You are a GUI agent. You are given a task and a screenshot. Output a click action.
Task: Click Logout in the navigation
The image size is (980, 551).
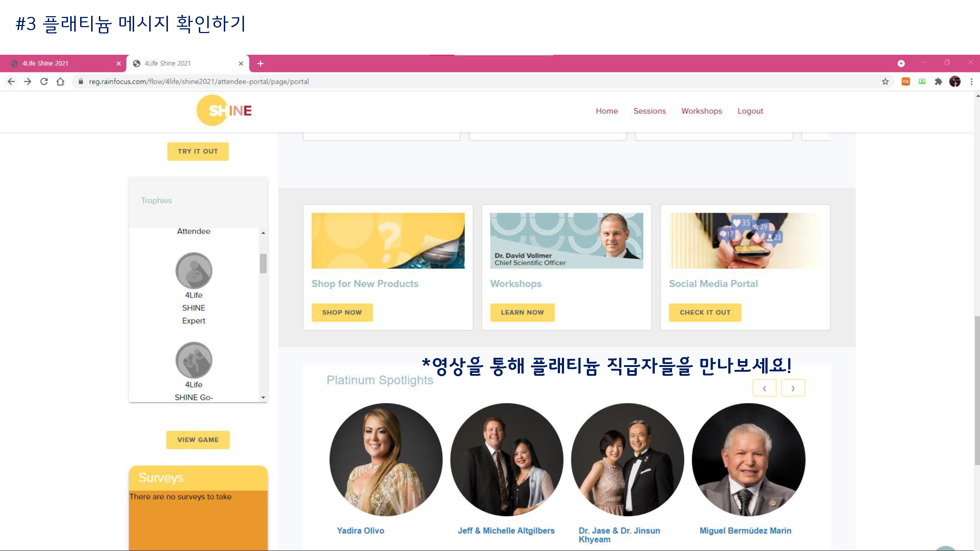click(x=750, y=111)
